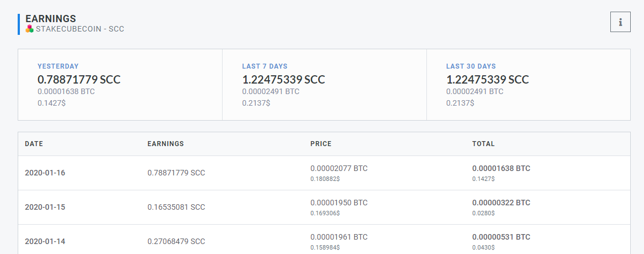Image resolution: width=644 pixels, height=254 pixels.
Task: Click the 2020-01-16 date row
Action: [x=324, y=173]
